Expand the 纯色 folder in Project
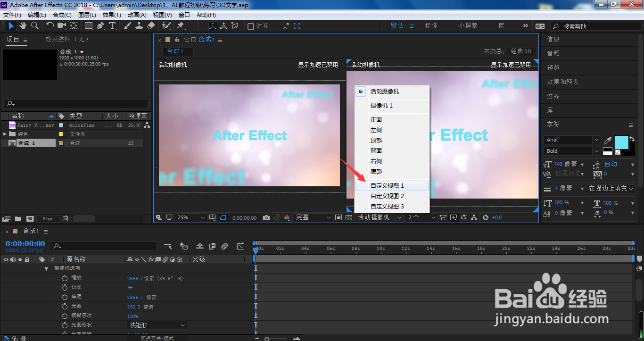 coord(5,134)
